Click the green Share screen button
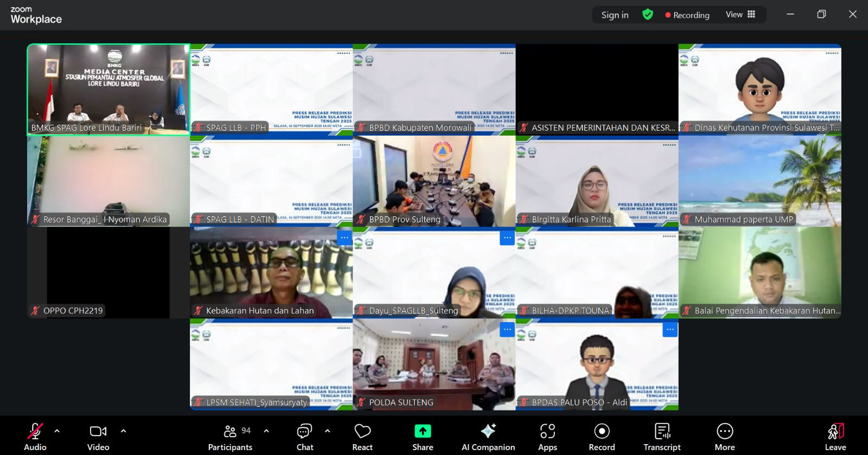The width and height of the screenshot is (868, 455). click(x=423, y=436)
